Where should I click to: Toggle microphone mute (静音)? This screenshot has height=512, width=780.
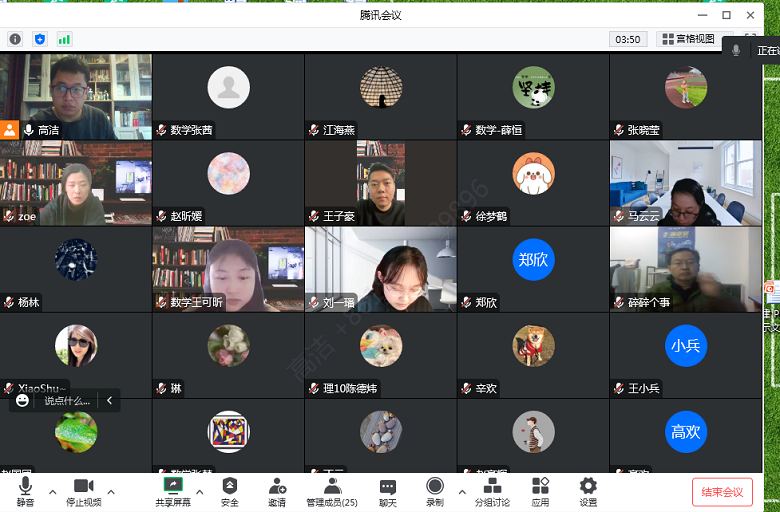(25, 491)
